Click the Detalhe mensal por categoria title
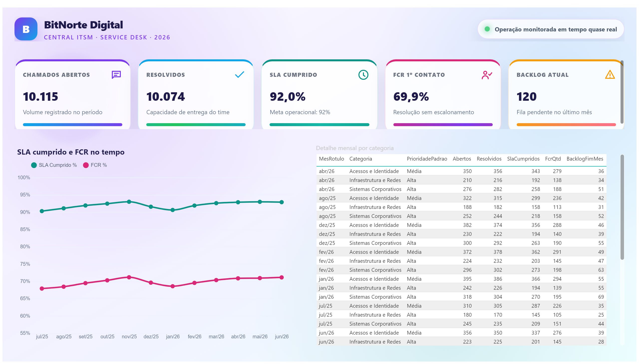The height and width of the screenshot is (364, 639). 354,148
